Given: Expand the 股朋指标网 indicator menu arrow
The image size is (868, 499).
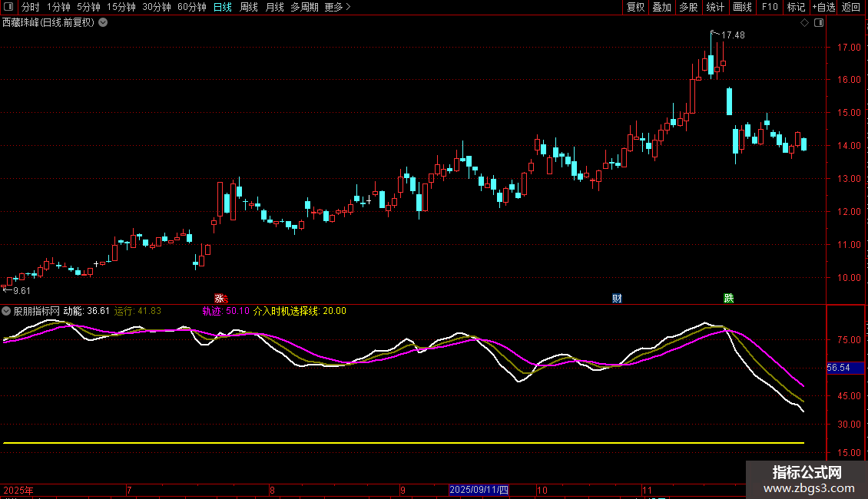Looking at the screenshot, I should pyautogui.click(x=7, y=311).
